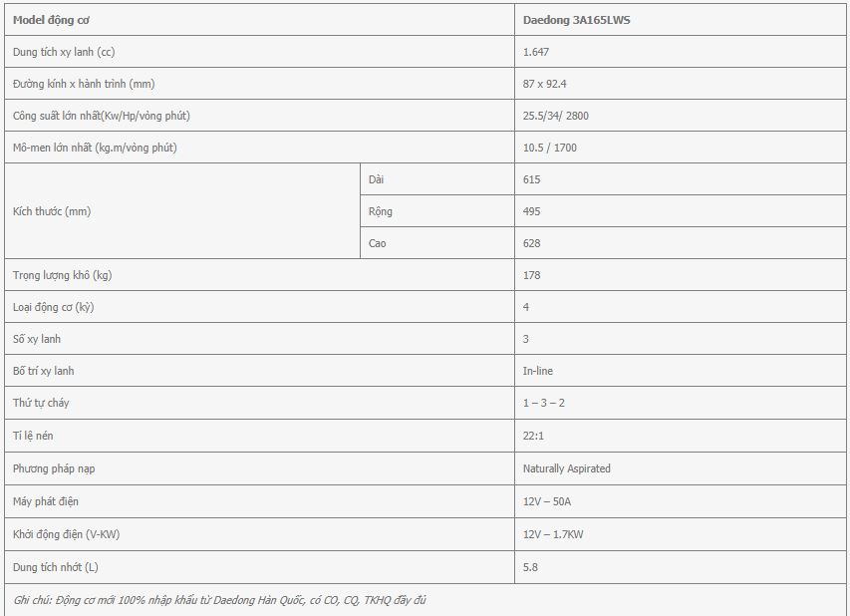Select the compression ratio value "22:1"

pyautogui.click(x=533, y=436)
